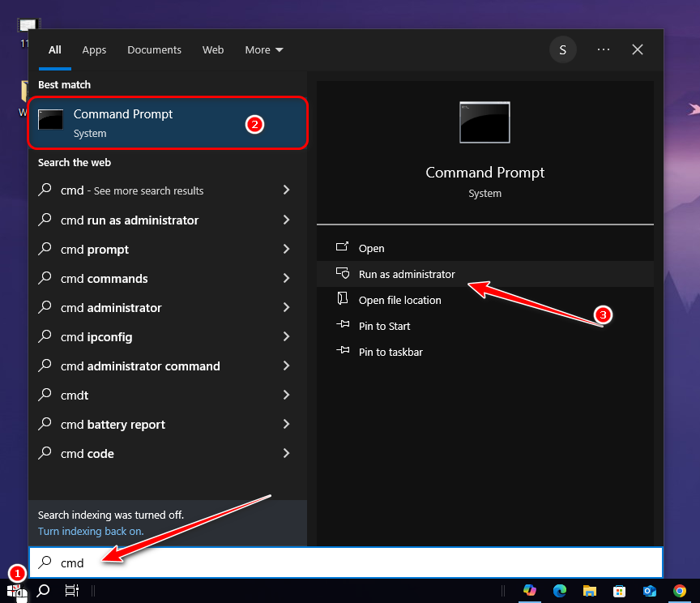
Task: Expand the 'cmd ipconfig' suggestion chevron
Action: click(x=286, y=337)
